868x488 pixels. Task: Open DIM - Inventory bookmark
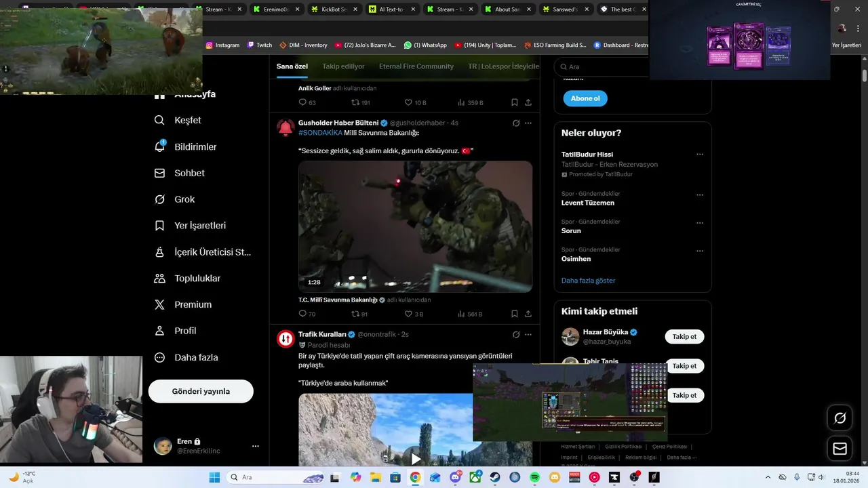[x=303, y=45]
